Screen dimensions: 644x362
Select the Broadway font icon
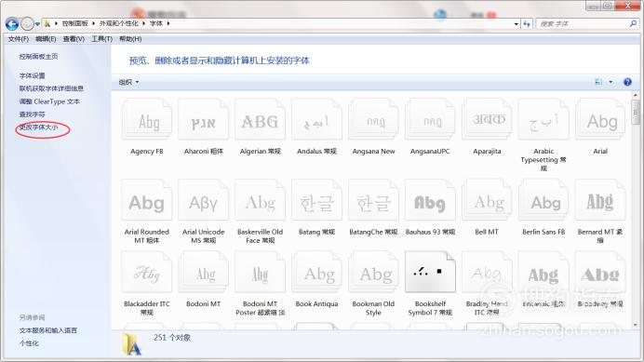600,273
